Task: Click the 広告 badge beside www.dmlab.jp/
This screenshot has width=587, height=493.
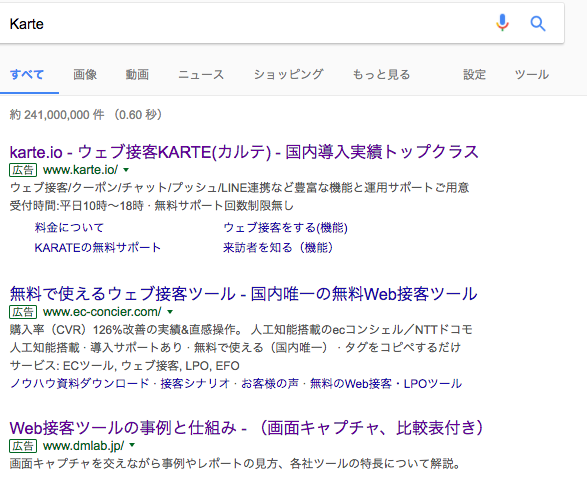Action: (23, 445)
